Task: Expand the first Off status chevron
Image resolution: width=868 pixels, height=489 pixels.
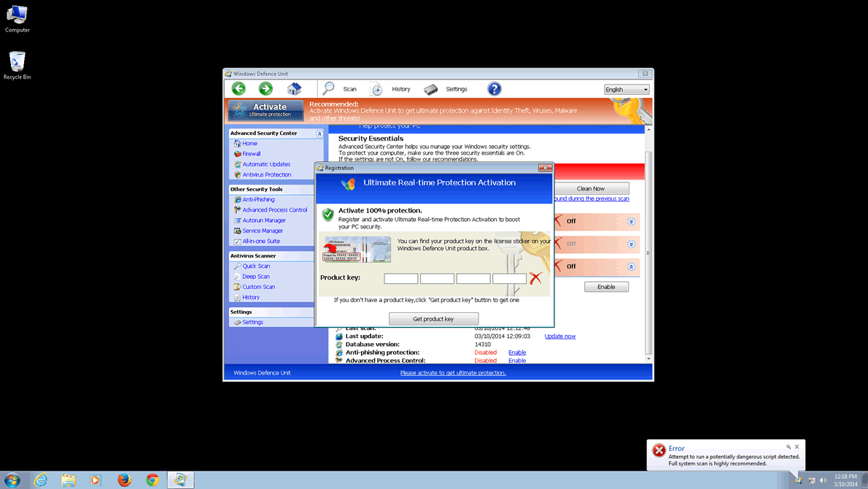Action: 631,221
